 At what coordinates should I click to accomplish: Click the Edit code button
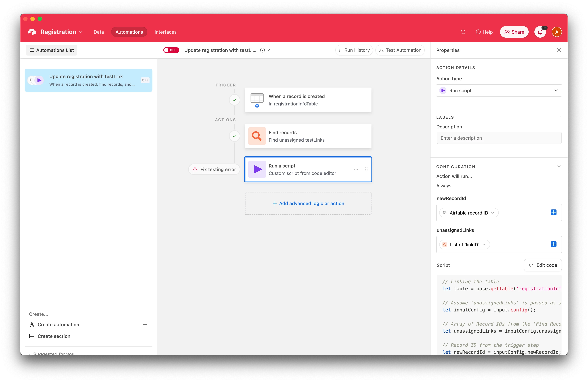pyautogui.click(x=543, y=265)
